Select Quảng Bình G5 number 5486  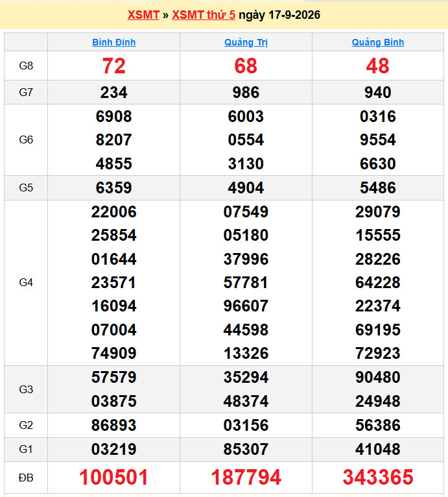pyautogui.click(x=378, y=188)
